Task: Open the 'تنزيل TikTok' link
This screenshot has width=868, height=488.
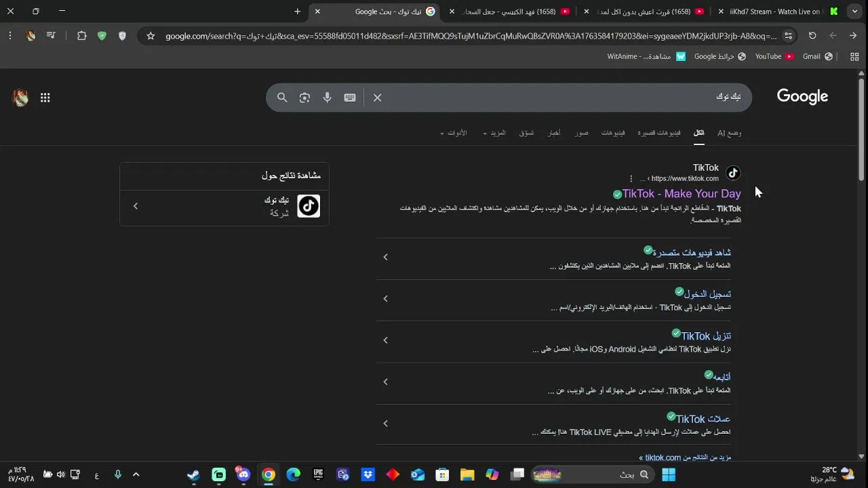Action: (706, 336)
